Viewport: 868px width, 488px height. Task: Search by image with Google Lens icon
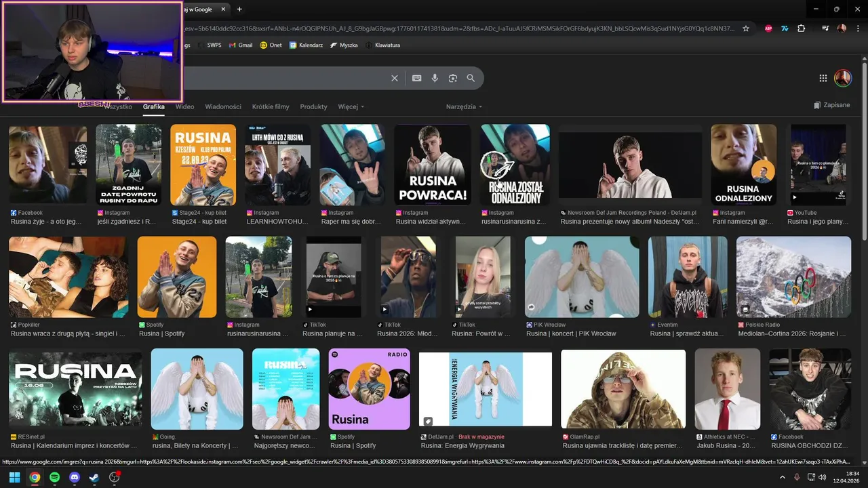pyautogui.click(x=453, y=78)
